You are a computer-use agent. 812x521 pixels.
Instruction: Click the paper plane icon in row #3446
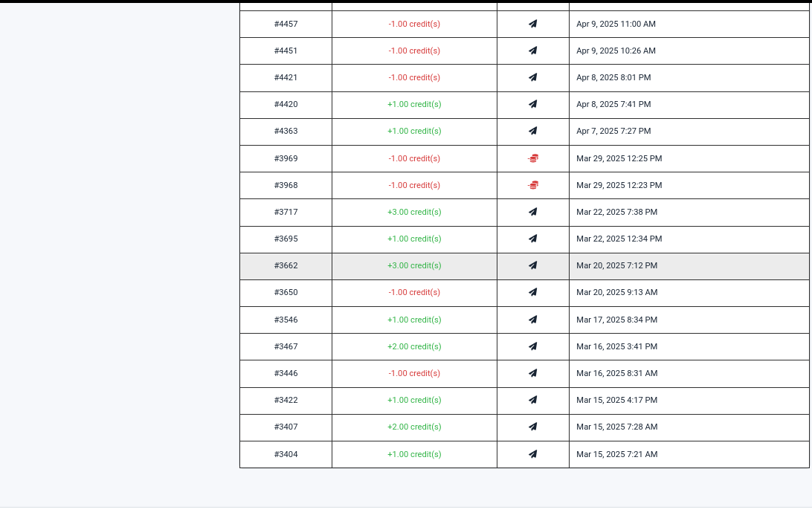click(x=533, y=373)
